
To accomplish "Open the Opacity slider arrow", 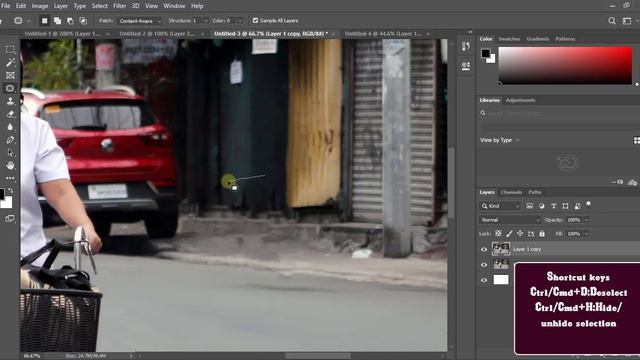I will (x=587, y=220).
